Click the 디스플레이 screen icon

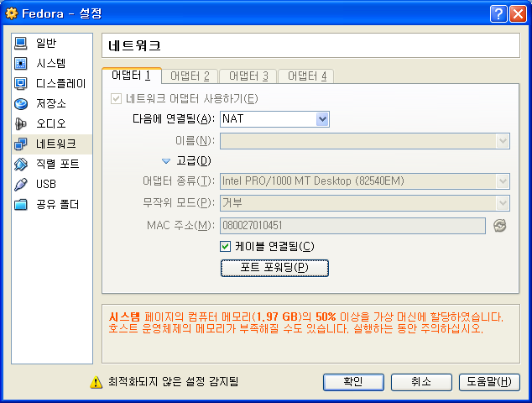[20, 83]
